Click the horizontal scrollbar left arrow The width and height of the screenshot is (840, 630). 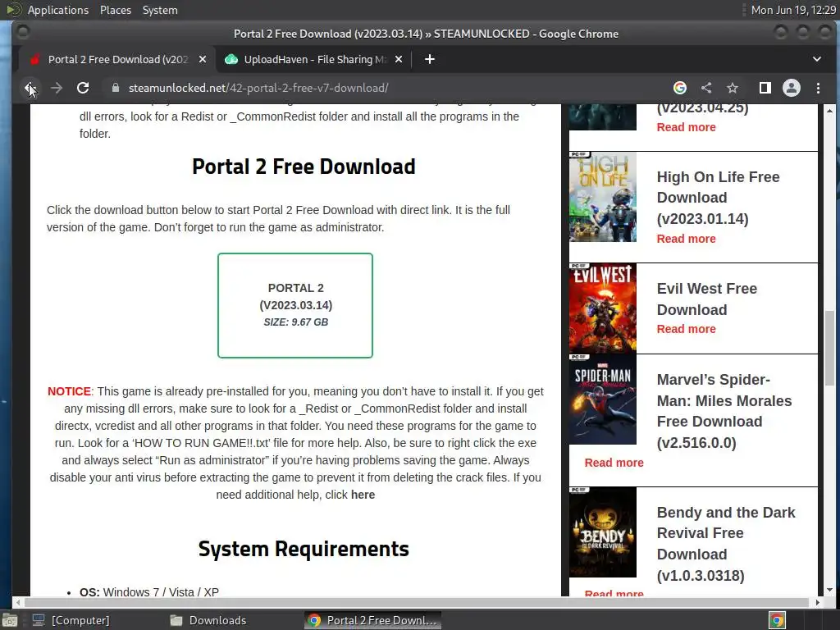20,602
